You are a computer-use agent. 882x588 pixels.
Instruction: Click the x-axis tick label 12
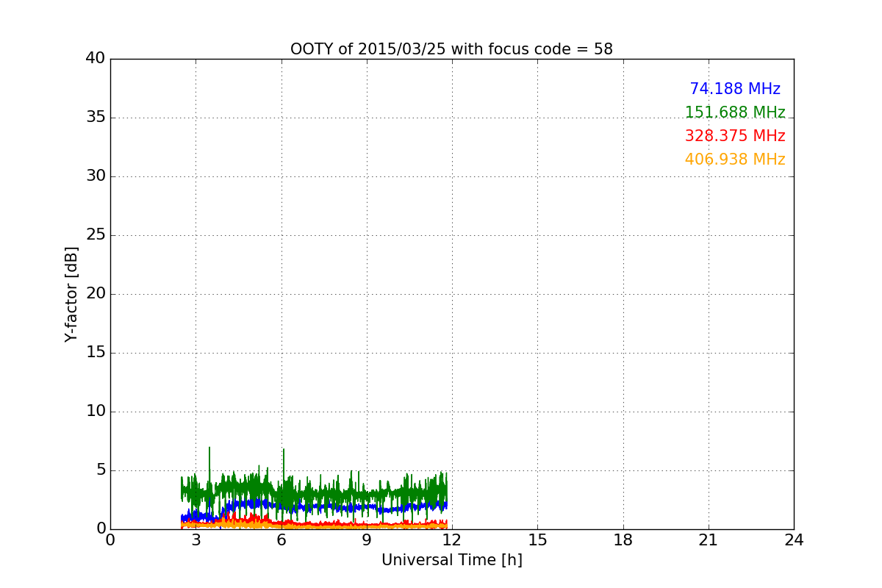452,540
